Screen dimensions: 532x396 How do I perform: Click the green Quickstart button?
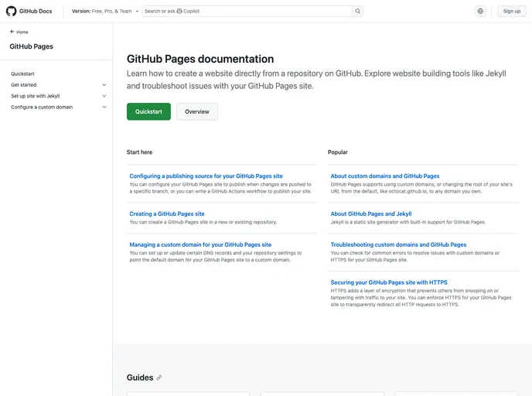coord(148,111)
